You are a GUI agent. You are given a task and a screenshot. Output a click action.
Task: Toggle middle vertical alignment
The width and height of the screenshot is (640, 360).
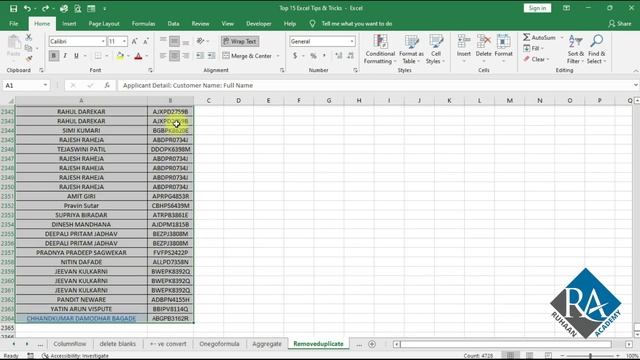click(174, 41)
